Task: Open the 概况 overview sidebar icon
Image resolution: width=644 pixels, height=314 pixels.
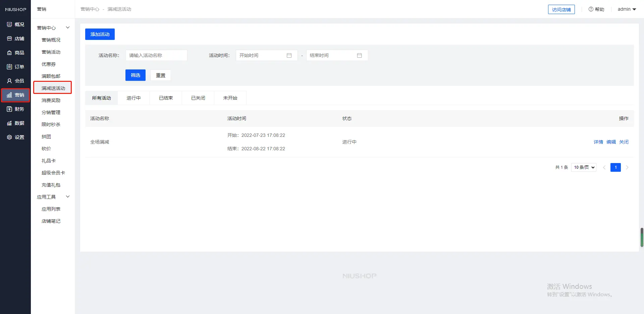Action: [x=9, y=24]
